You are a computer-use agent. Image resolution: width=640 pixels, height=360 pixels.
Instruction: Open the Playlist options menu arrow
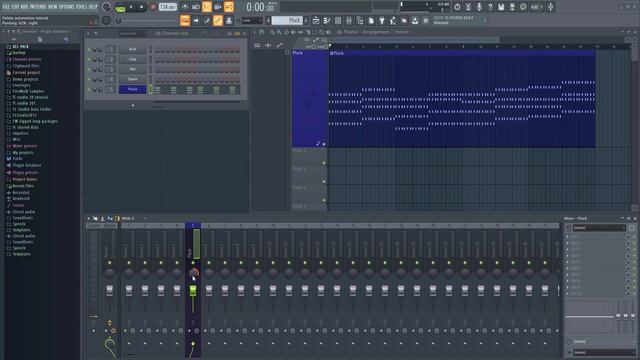click(x=255, y=32)
